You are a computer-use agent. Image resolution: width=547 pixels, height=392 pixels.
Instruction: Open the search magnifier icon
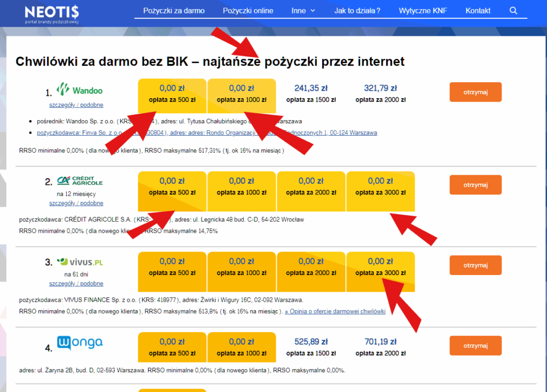click(x=513, y=11)
